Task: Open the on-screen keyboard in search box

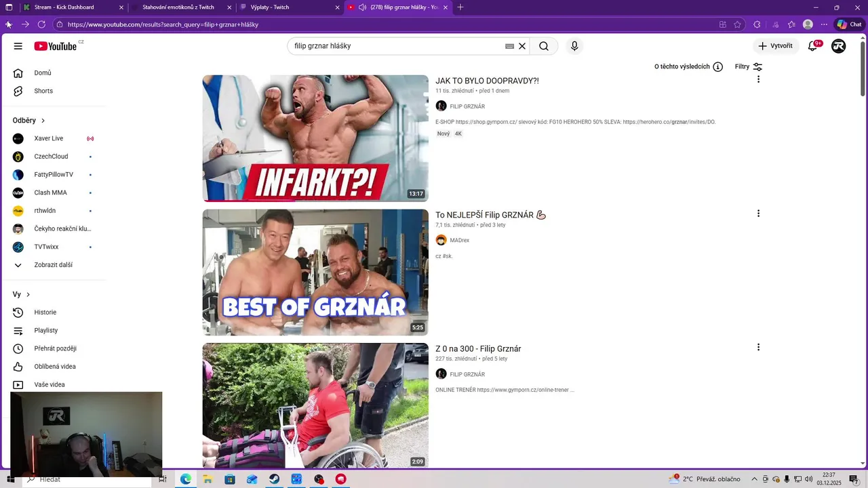Action: pyautogui.click(x=509, y=46)
